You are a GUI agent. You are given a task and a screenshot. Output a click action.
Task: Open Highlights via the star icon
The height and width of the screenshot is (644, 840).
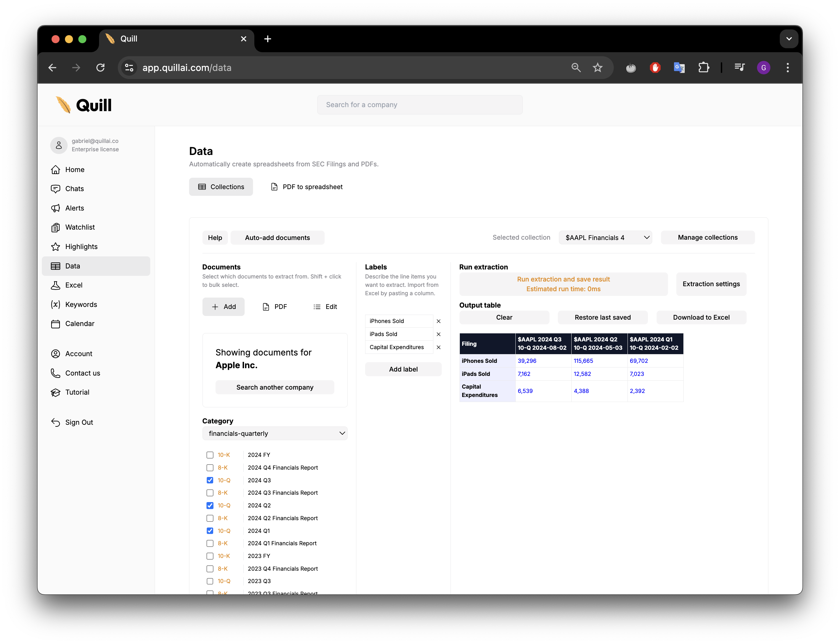click(56, 246)
